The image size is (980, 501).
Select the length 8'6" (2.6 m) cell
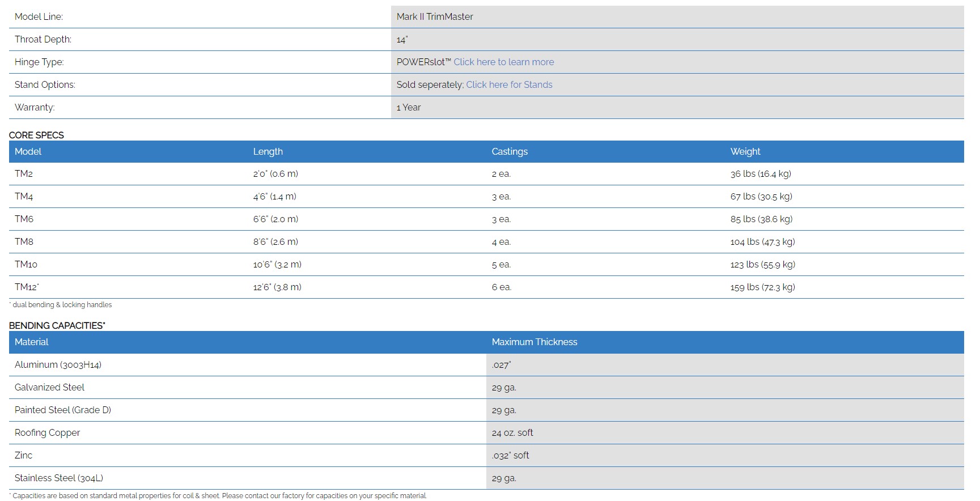click(275, 241)
